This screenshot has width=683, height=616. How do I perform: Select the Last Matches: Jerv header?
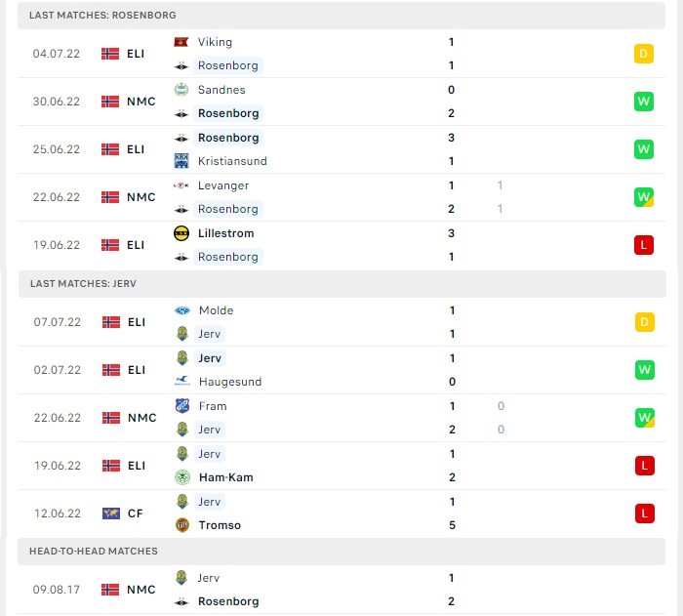click(341, 284)
